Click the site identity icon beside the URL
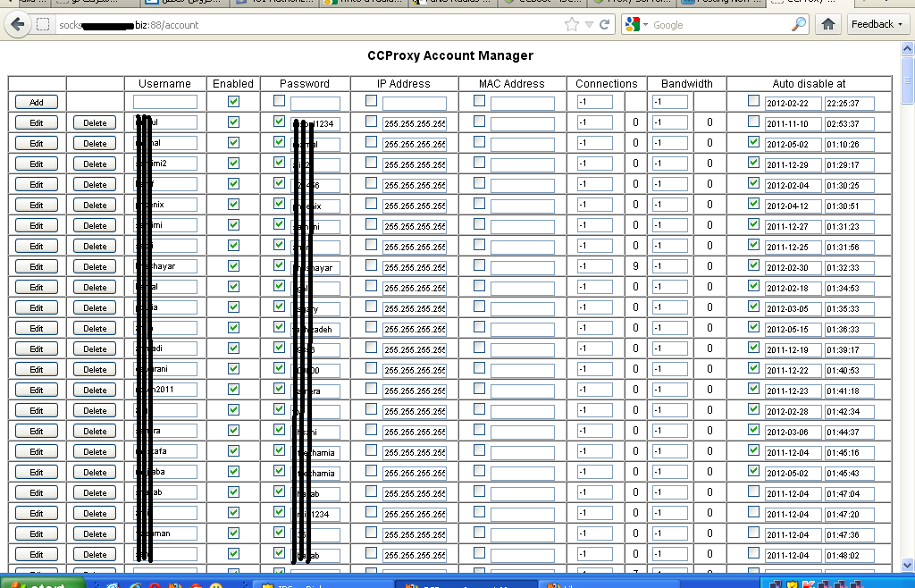Screen dimensions: 915x588 pyautogui.click(x=43, y=24)
